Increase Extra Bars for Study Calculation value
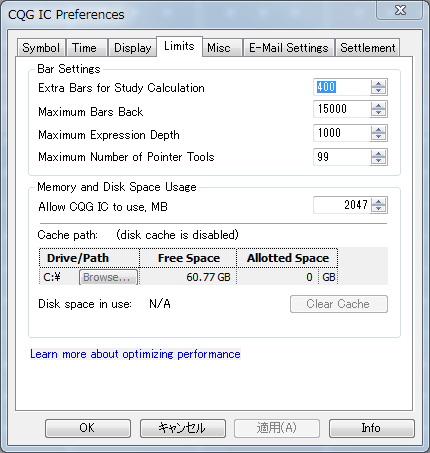Image resolution: width=430 pixels, height=453 pixels. point(378,83)
